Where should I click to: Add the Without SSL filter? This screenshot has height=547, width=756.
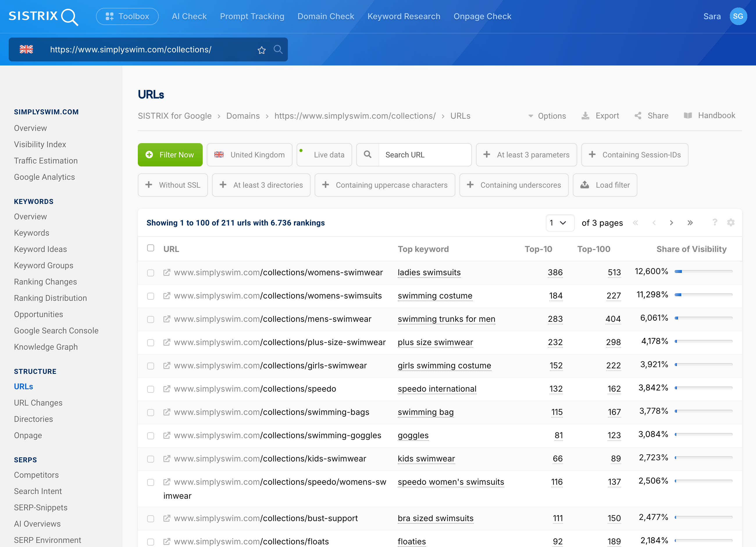173,185
